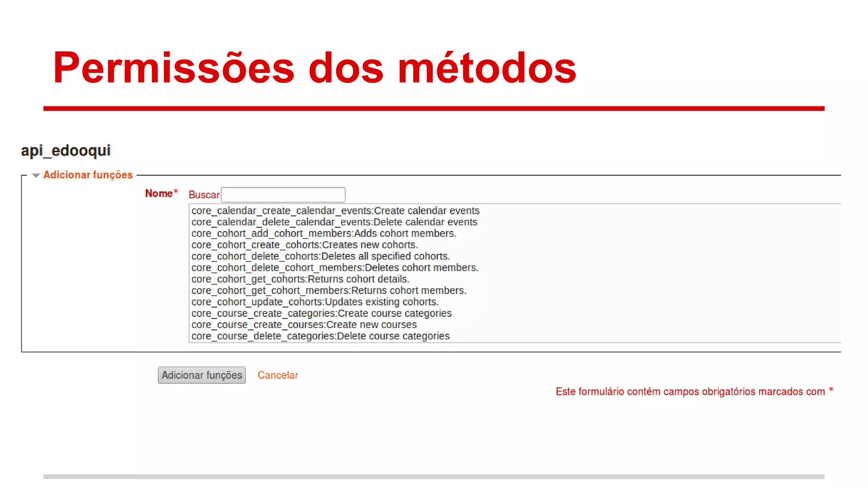Click the Adicionar funções button
Viewport: 868px width, 488px height.
pos(202,375)
